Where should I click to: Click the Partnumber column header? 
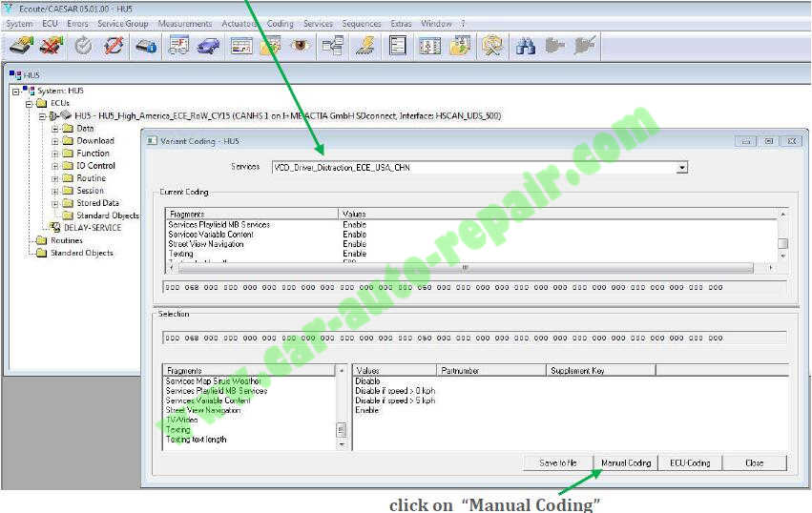(491, 370)
